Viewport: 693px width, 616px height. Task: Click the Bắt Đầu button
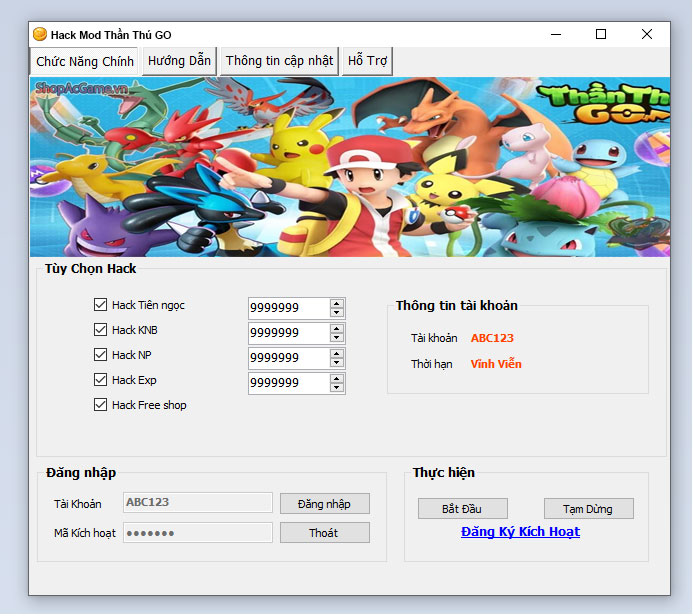click(463, 509)
